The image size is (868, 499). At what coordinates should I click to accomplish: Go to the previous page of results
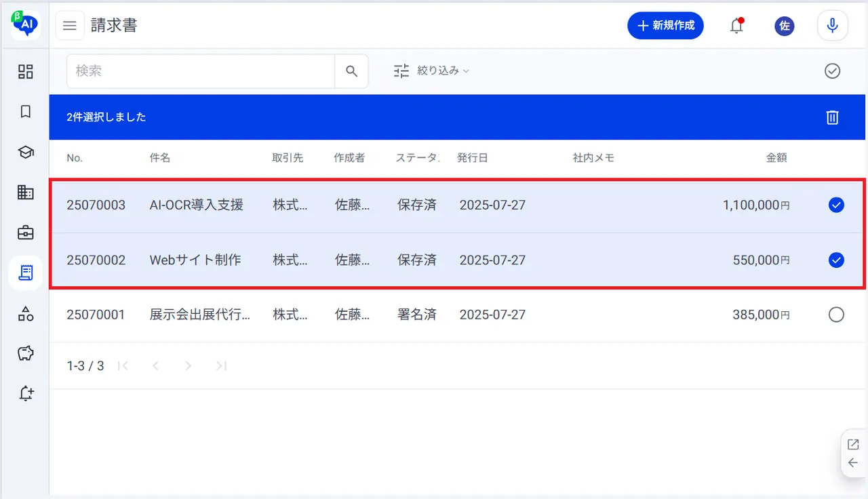pos(155,366)
